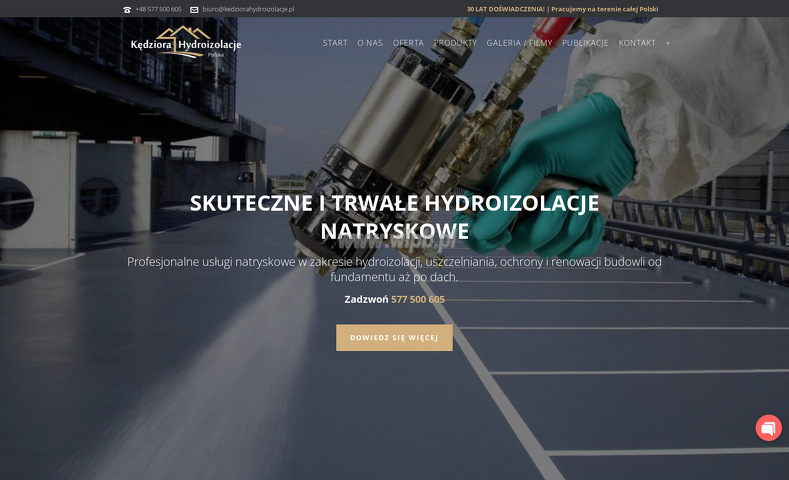Click the Kędziora Hydroizolacje logo
The image size is (789, 480).
[186, 42]
